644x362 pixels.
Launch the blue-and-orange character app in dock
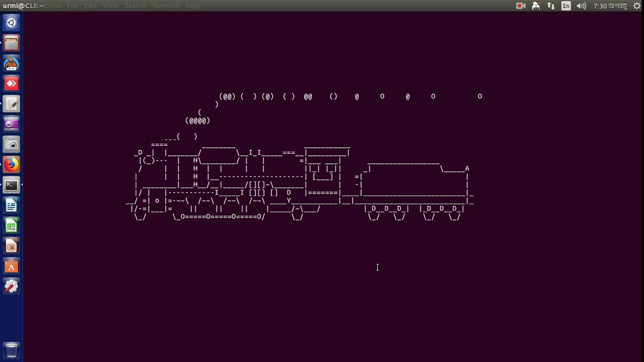11,64
